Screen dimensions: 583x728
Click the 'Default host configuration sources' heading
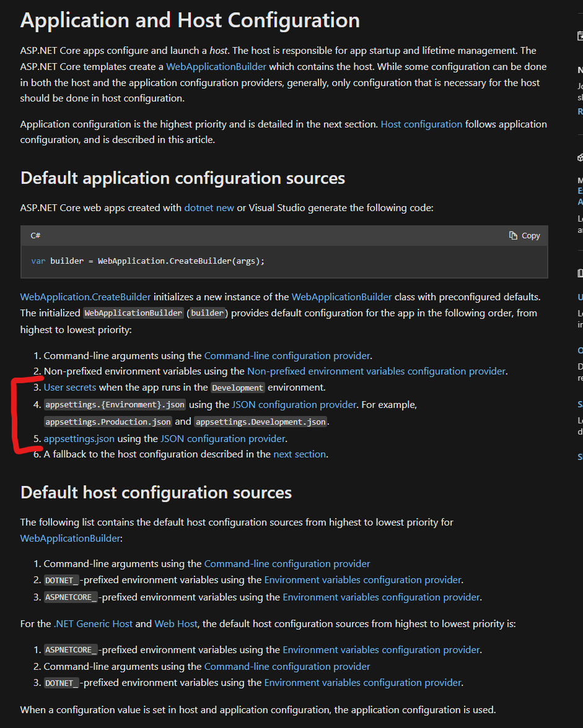coord(156,492)
